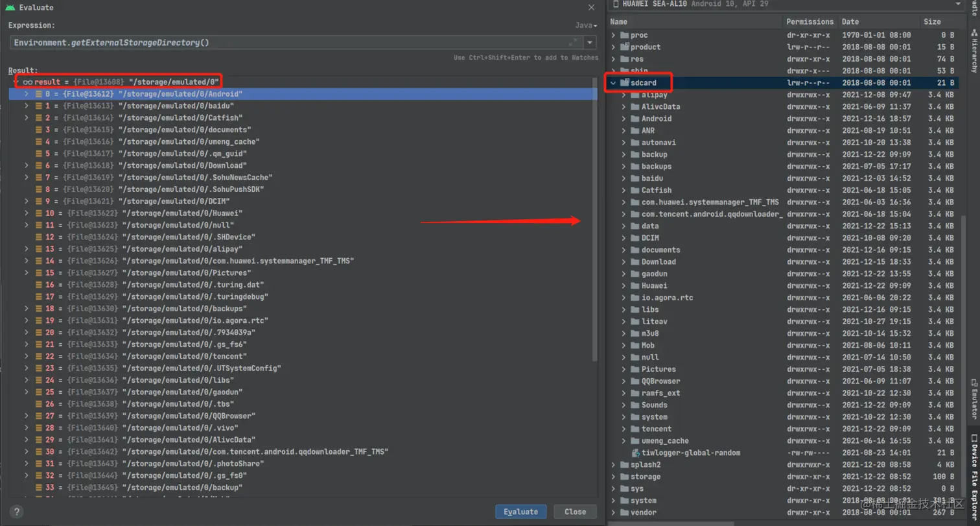Screen dimensions: 980x526
Task: Click field icon of result item 12 .SHDevice
Action: 39,237
